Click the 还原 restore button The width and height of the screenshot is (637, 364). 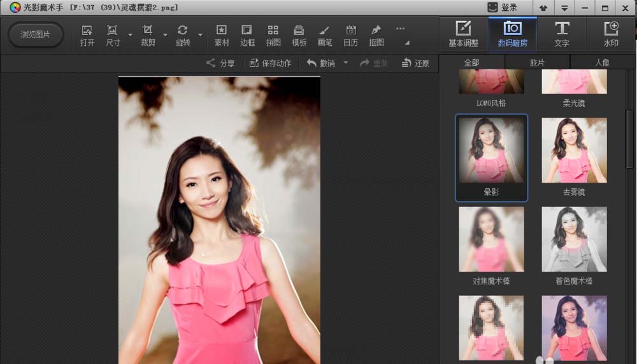coord(415,63)
